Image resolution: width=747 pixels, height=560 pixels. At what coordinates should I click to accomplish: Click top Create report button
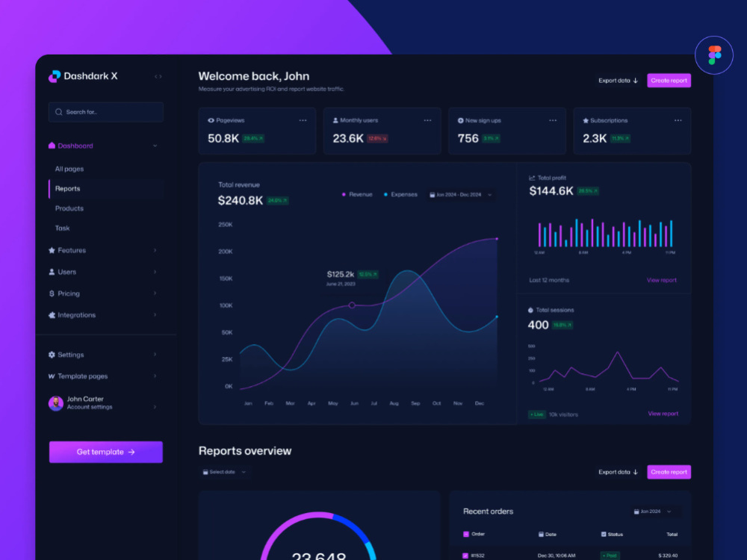click(669, 81)
